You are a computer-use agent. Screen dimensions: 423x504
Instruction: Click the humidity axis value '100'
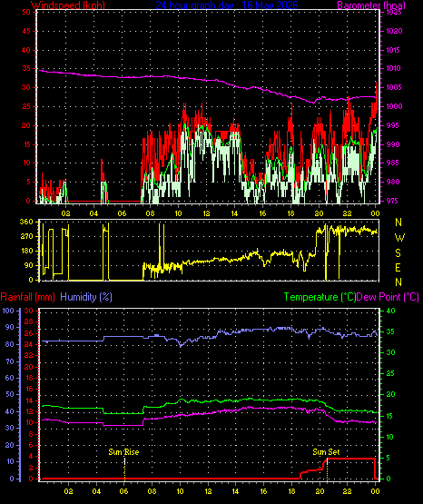pyautogui.click(x=8, y=311)
